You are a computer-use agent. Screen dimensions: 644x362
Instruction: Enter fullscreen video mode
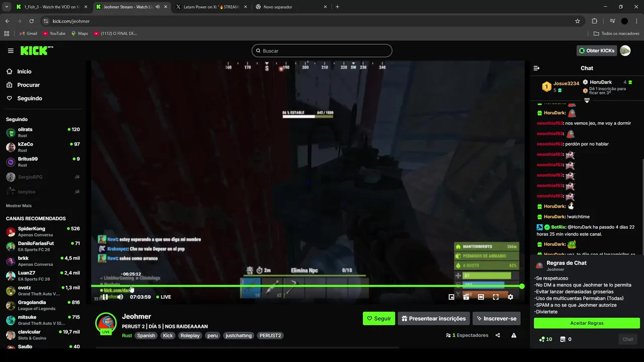coord(496,297)
